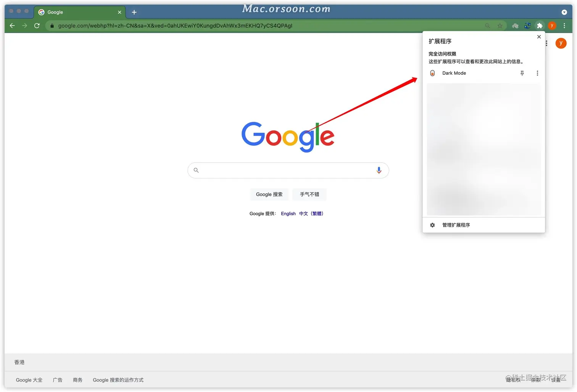This screenshot has height=392, width=577.
Task: Close the Google tab
Action: tap(119, 12)
